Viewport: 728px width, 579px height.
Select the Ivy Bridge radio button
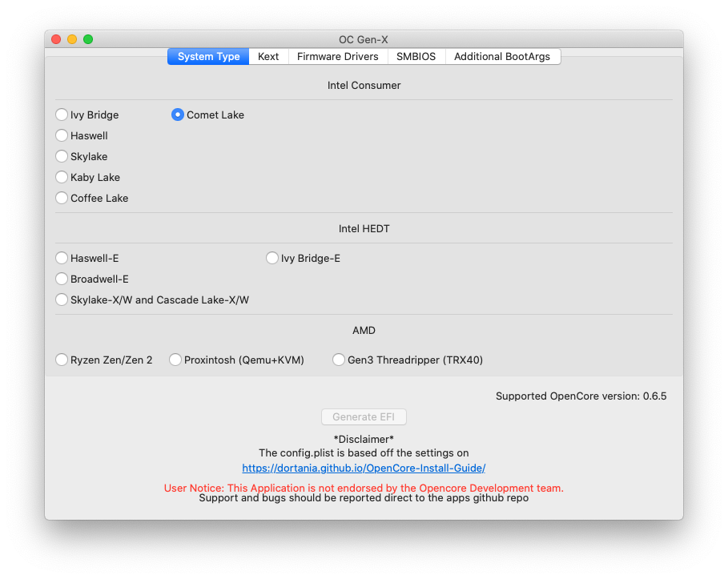pyautogui.click(x=62, y=115)
